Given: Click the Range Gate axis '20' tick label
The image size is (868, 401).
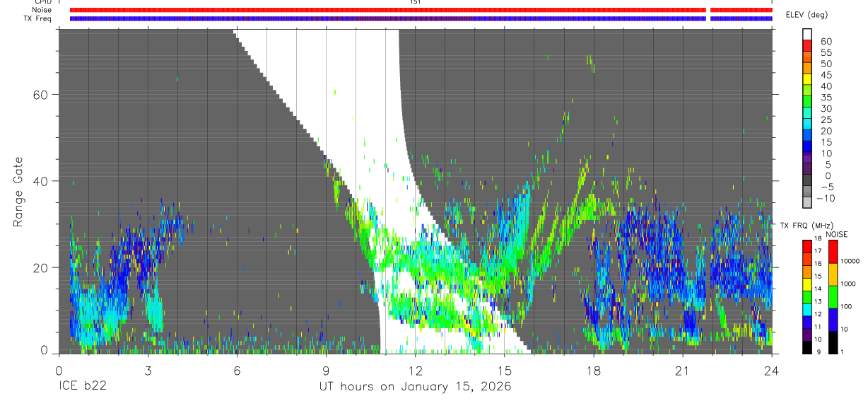Looking at the screenshot, I should pyautogui.click(x=41, y=267).
